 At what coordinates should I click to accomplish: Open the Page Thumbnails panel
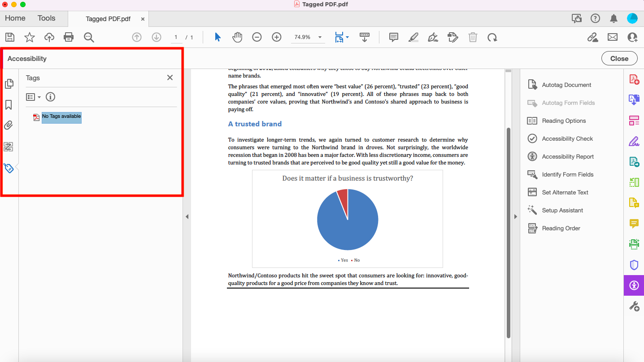tap(9, 84)
